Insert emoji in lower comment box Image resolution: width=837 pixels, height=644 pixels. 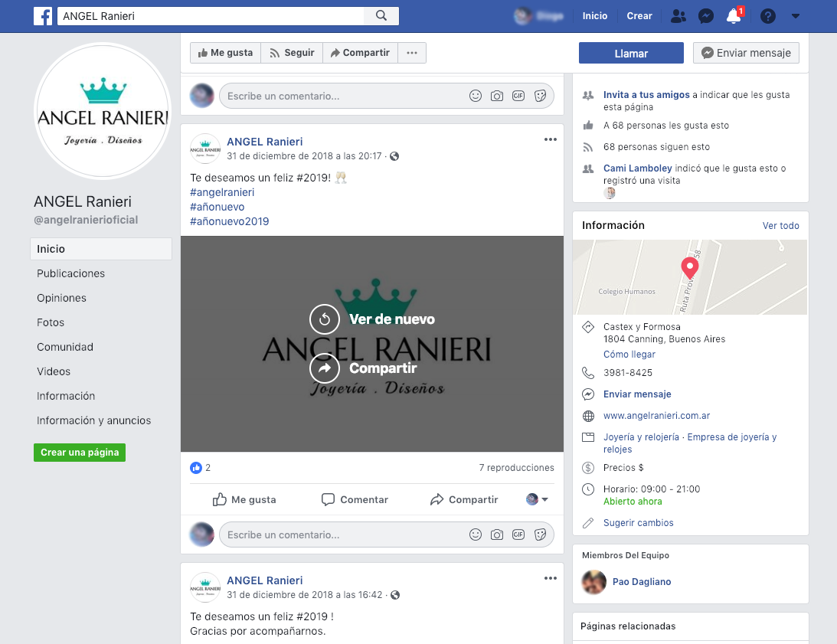point(475,534)
